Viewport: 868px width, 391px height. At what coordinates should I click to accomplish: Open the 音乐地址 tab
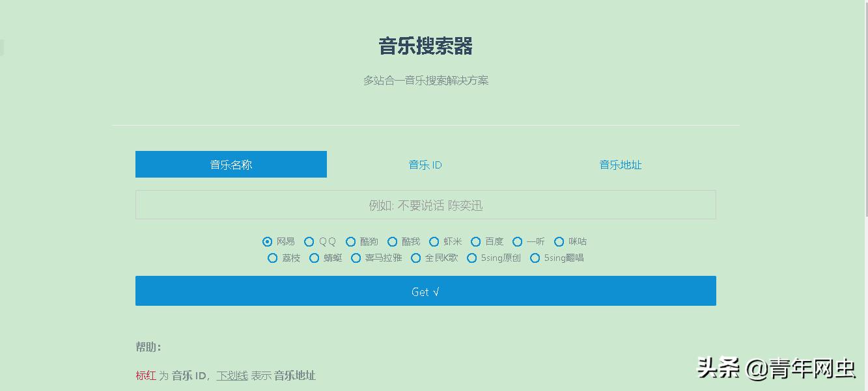(619, 165)
